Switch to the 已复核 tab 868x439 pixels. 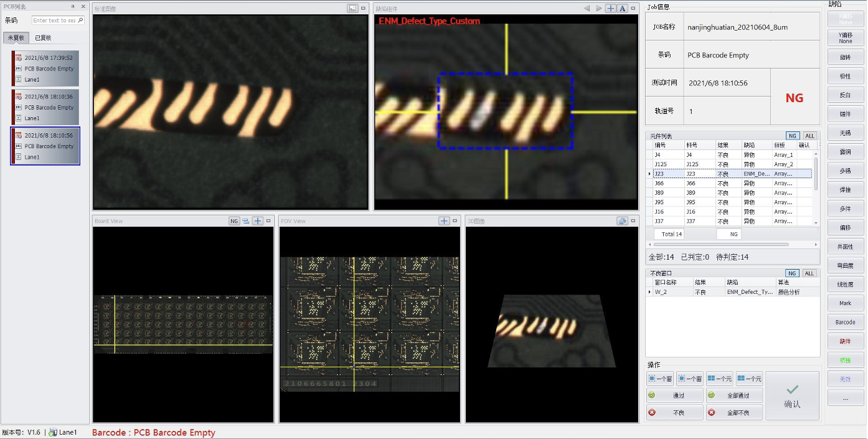(x=43, y=38)
